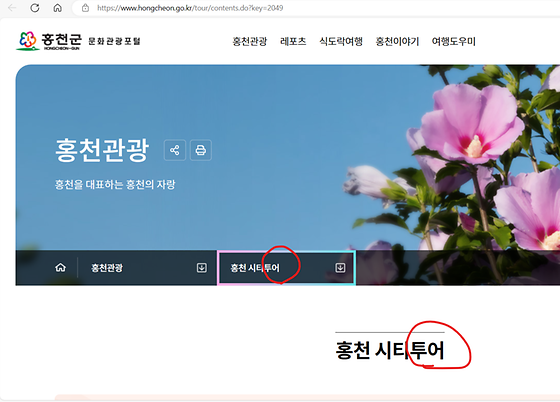
Task: Expand the 홍천관광 breadcrumb dropdown
Action: 148,268
